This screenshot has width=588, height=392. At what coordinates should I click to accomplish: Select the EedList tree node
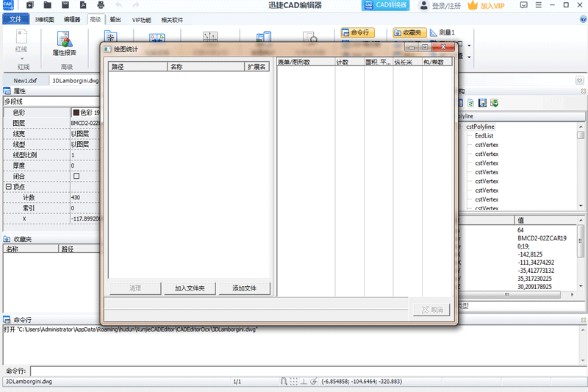pyautogui.click(x=484, y=136)
